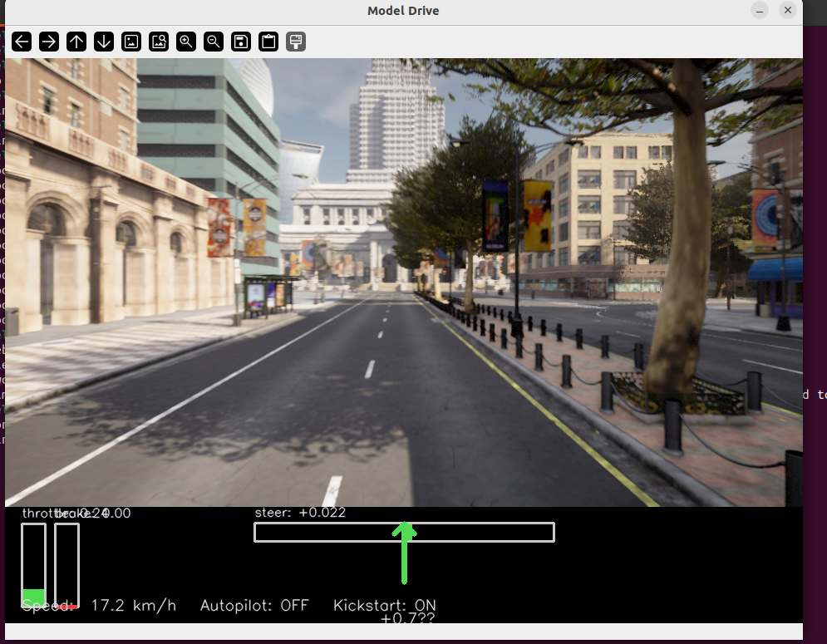The image size is (827, 644).
Task: Click the Autopilot: OFF status text
Action: click(254, 606)
